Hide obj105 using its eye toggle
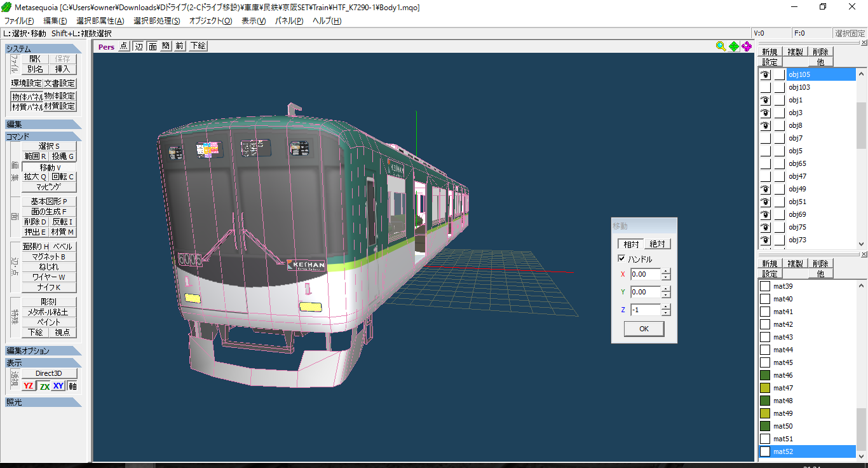The width and height of the screenshot is (868, 468). (x=766, y=74)
